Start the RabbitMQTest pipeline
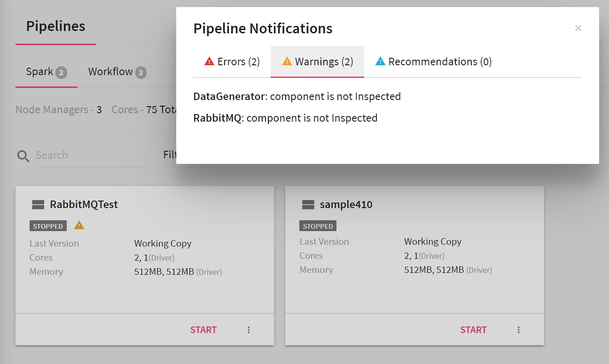609x364 pixels. click(x=203, y=330)
